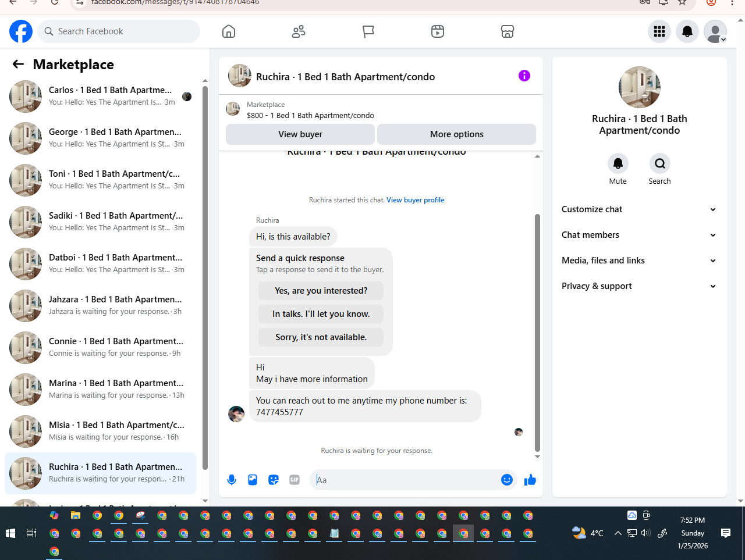Open the View buyer profile link

(x=416, y=200)
